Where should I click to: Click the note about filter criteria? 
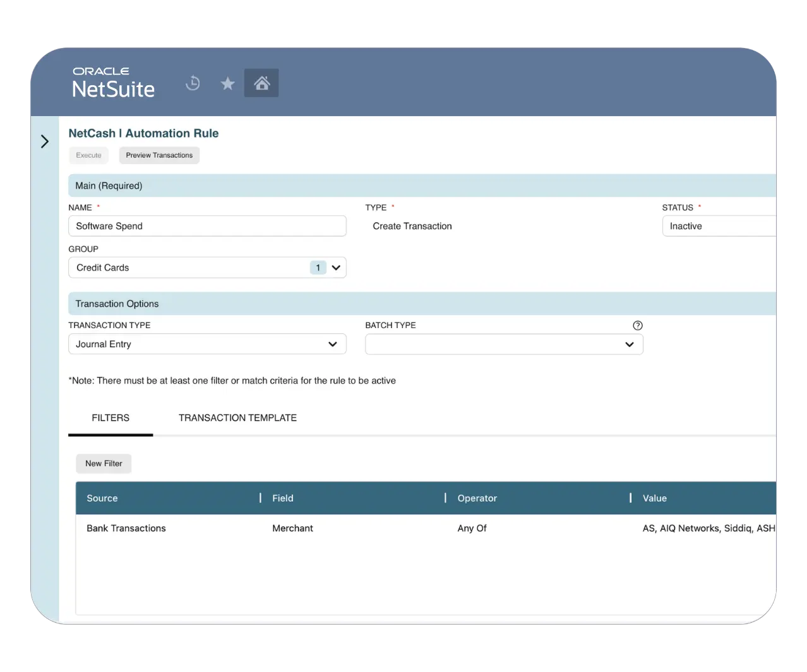[232, 380]
